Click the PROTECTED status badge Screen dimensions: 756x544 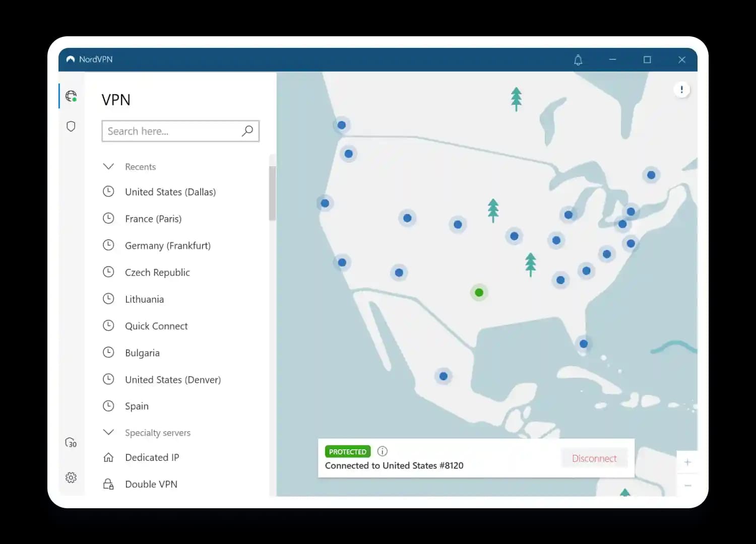tap(348, 451)
